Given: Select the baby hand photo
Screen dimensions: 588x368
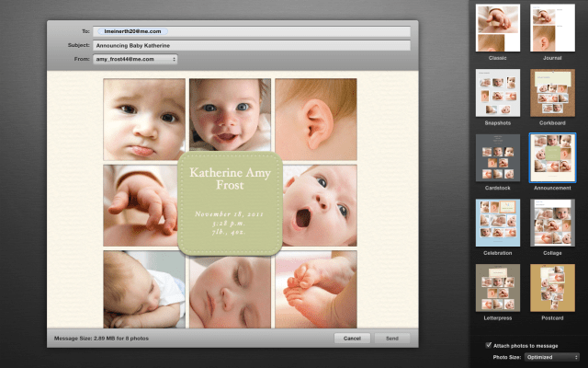Looking at the screenshot, I should pos(141,205).
